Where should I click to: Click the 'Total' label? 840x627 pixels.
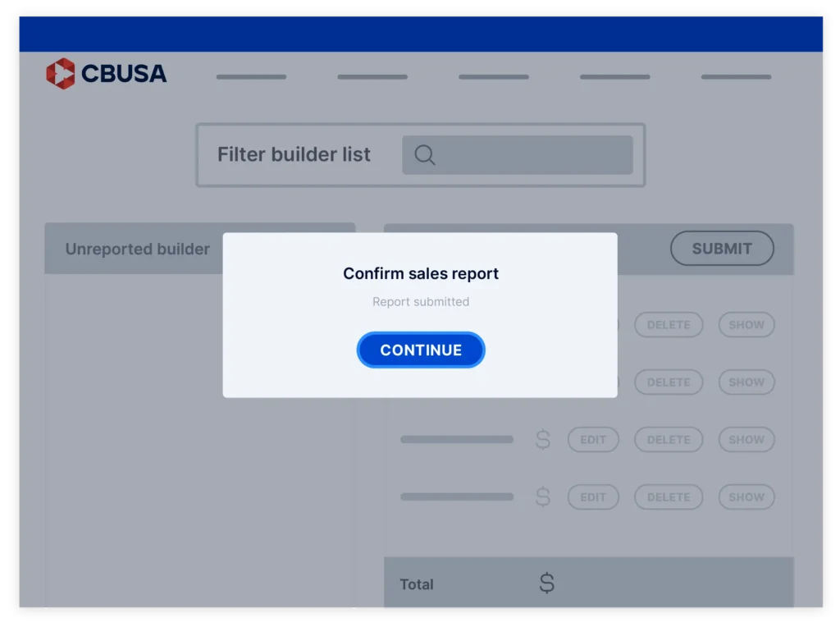(x=416, y=584)
